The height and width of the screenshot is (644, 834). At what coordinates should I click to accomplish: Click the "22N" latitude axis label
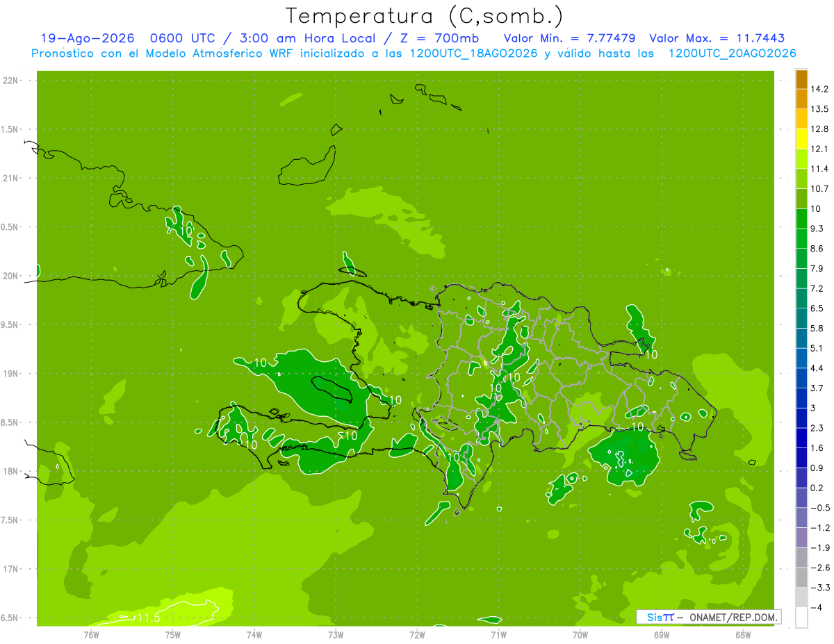point(10,81)
